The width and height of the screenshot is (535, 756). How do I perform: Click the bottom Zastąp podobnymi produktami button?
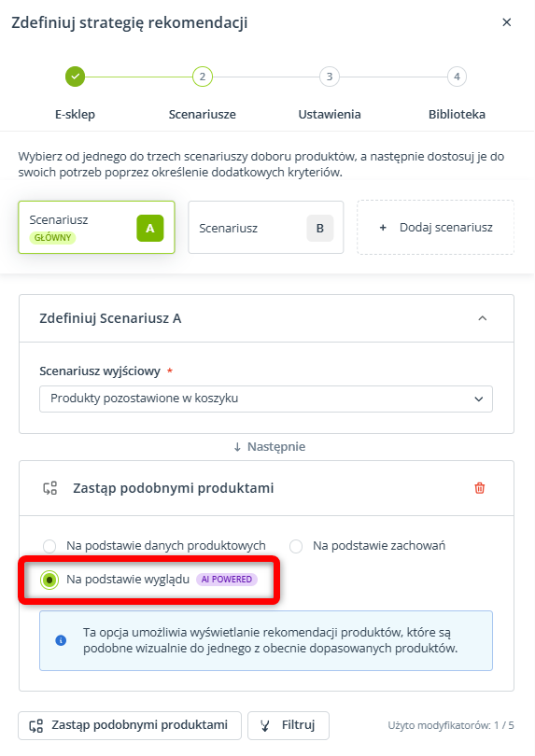pos(129,725)
